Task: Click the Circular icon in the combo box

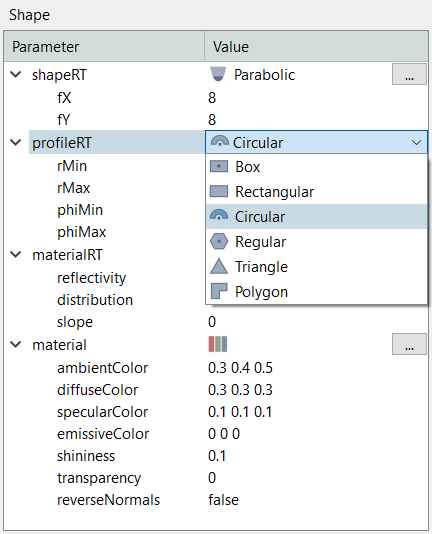Action: 219,142
